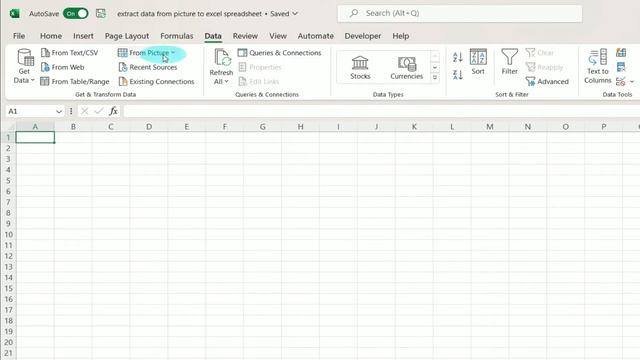Click Existing Connections
Screen dimensions: 640x360
[x=156, y=81]
